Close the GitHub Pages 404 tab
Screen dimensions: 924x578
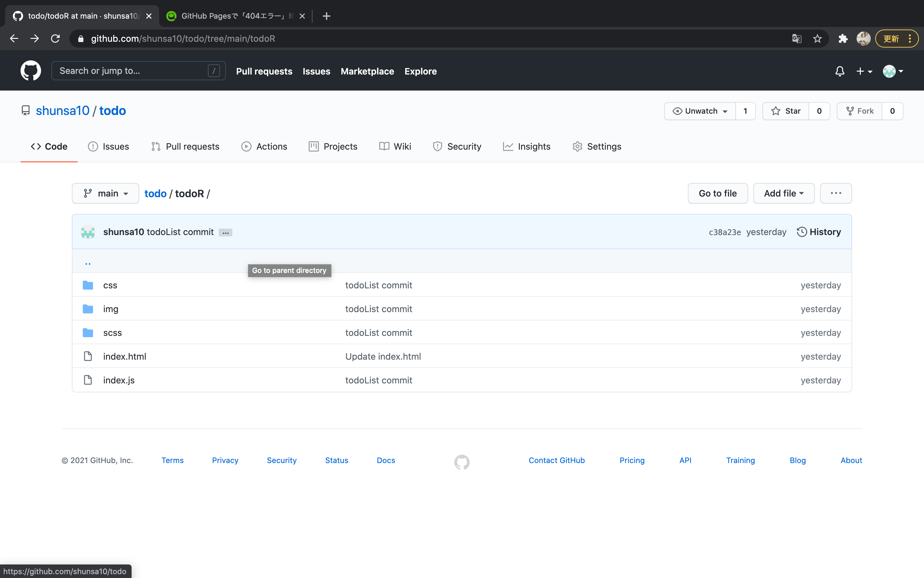point(302,16)
